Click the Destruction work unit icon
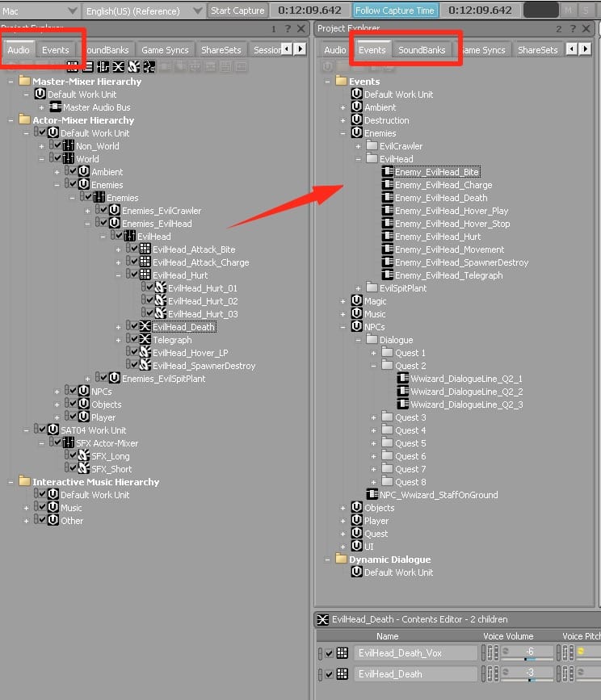 tap(357, 120)
